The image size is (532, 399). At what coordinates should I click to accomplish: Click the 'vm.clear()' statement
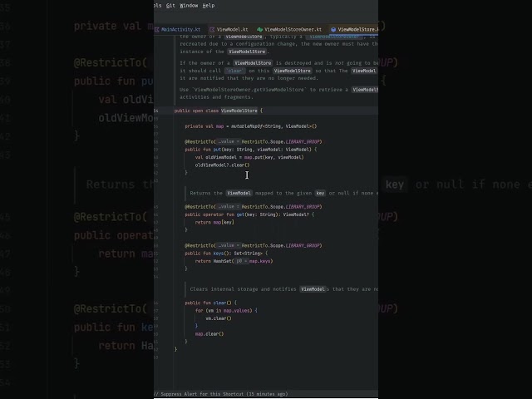point(219,318)
